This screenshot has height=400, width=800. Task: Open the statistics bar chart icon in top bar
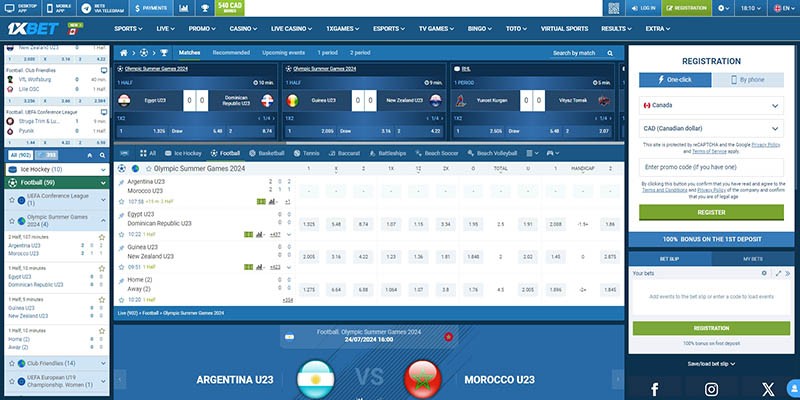[184, 8]
